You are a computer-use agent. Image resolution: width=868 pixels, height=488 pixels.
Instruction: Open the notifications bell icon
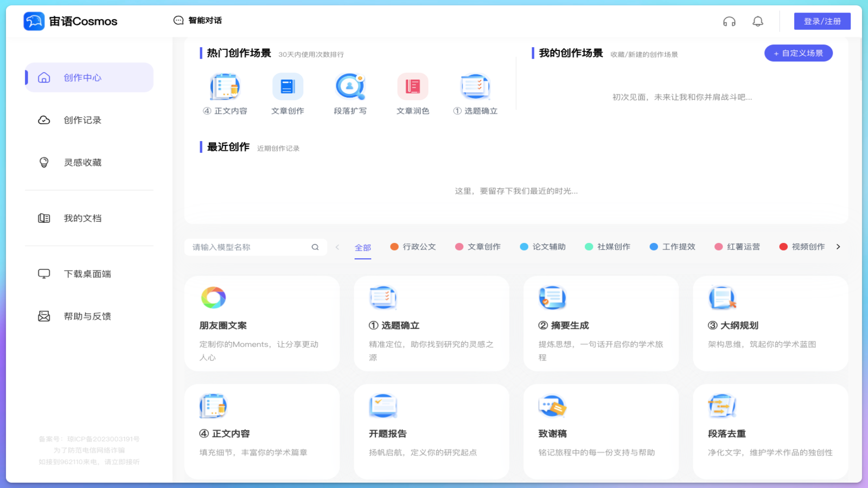pyautogui.click(x=758, y=22)
